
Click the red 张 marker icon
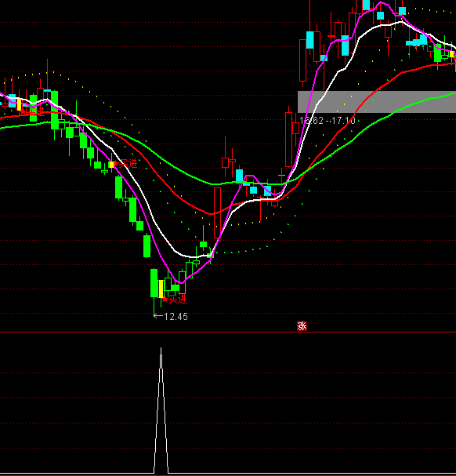(x=302, y=326)
